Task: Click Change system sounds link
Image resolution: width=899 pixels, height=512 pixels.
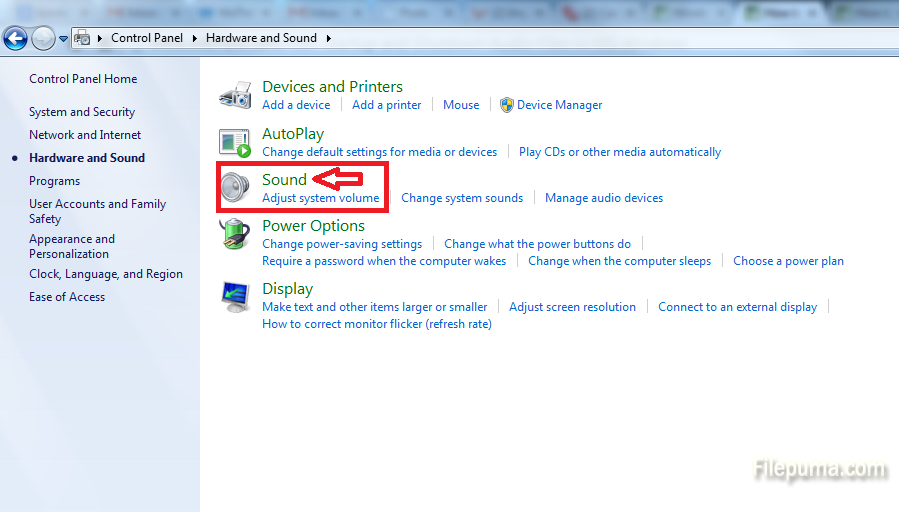Action: [x=462, y=198]
